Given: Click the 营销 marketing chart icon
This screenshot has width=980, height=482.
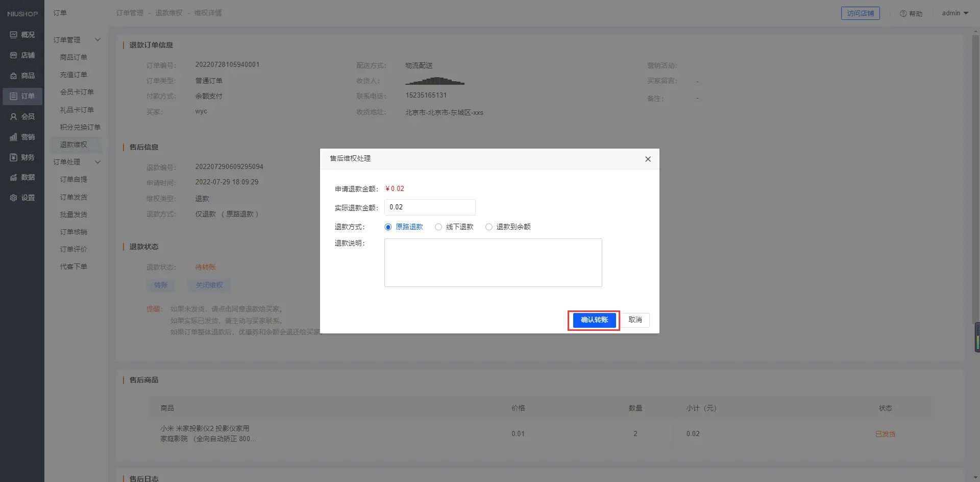Looking at the screenshot, I should pos(14,137).
